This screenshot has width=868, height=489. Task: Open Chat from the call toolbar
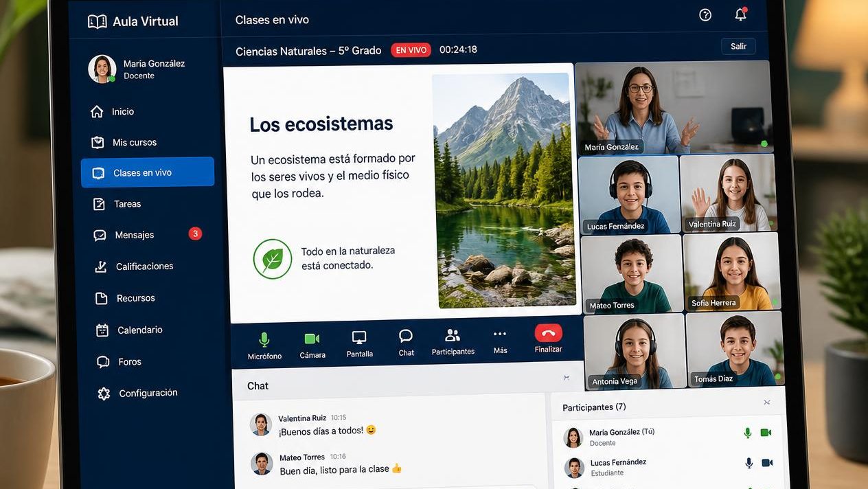406,343
